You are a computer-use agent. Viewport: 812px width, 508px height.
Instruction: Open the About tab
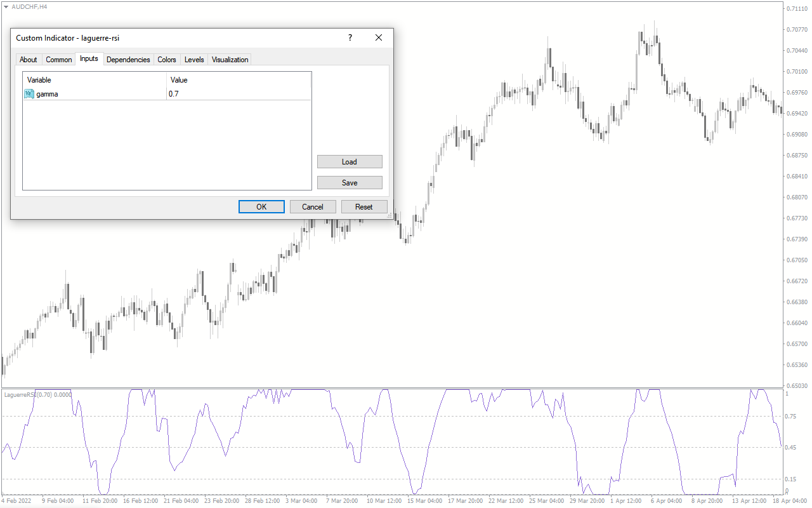point(29,60)
